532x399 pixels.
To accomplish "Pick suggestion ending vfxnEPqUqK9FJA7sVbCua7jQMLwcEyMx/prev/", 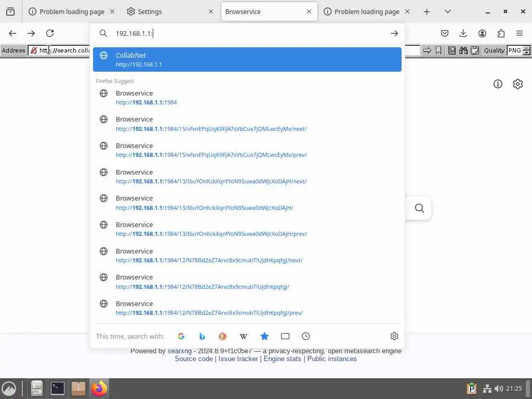I will click(x=247, y=150).
